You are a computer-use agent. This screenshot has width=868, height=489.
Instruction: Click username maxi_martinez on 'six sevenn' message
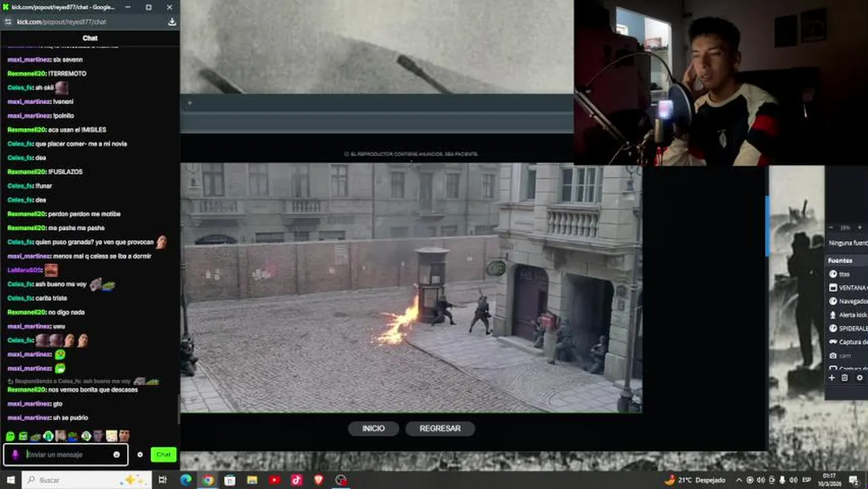point(29,60)
